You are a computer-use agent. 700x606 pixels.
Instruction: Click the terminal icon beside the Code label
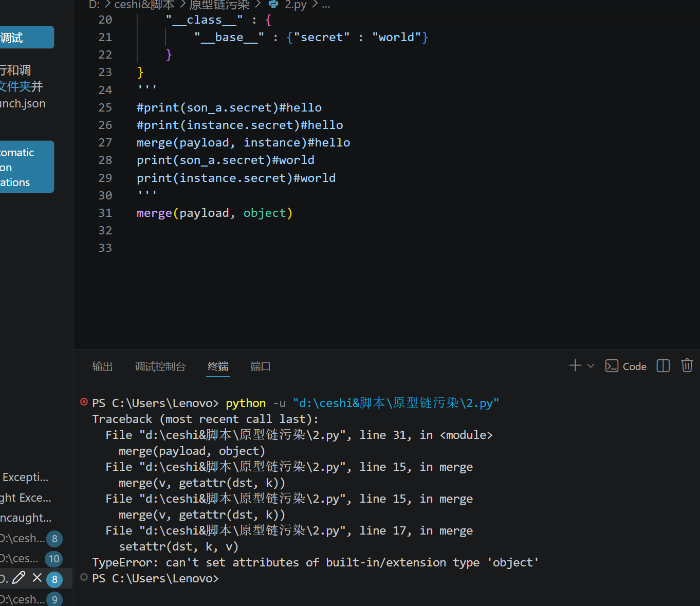(612, 366)
